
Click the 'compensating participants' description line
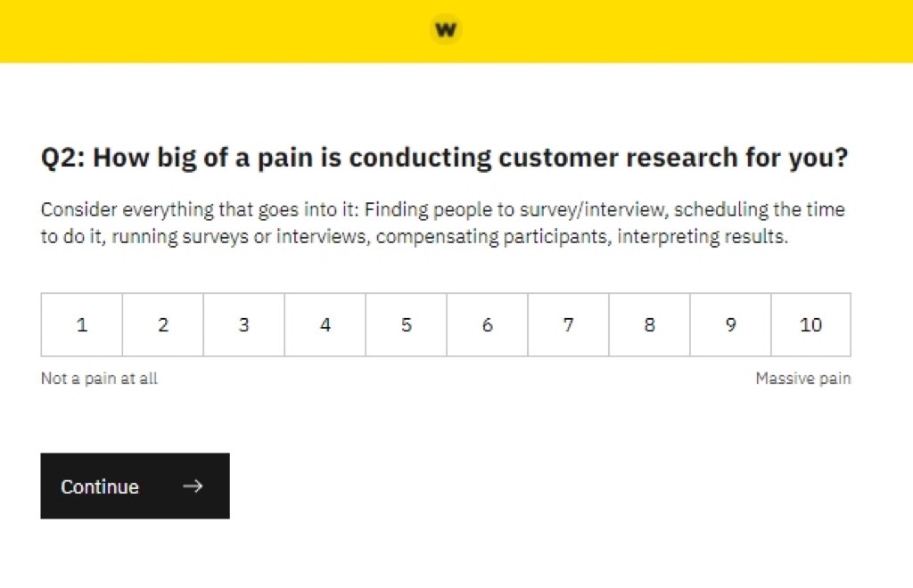[x=535, y=239]
